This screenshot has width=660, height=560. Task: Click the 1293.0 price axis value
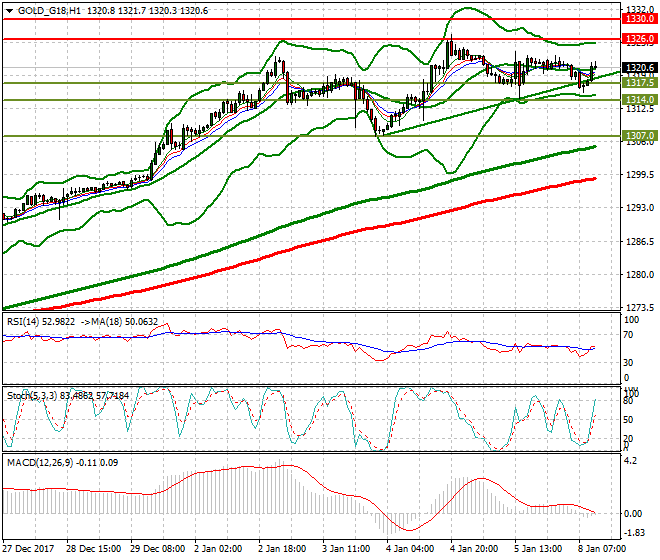pos(640,208)
